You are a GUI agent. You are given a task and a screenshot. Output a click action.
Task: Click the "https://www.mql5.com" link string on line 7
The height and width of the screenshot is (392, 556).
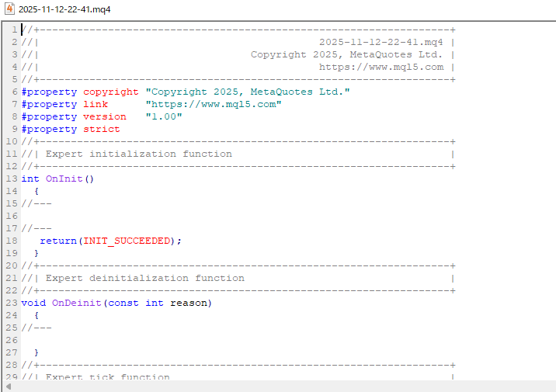[213, 104]
